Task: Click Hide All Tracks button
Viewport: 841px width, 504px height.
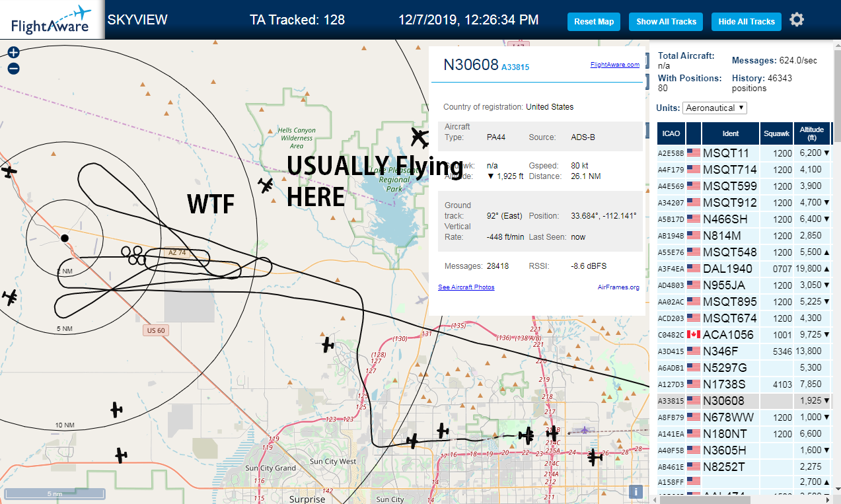Action: 747,21
